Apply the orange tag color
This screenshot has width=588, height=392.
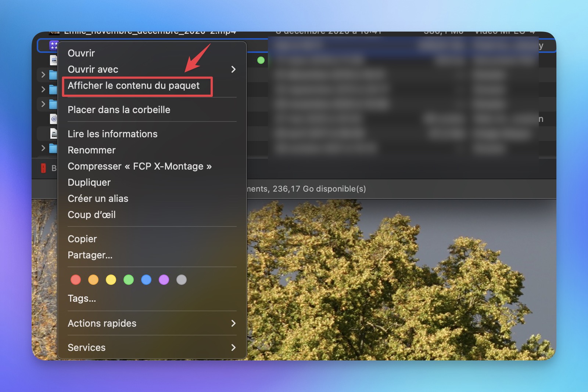click(x=93, y=280)
